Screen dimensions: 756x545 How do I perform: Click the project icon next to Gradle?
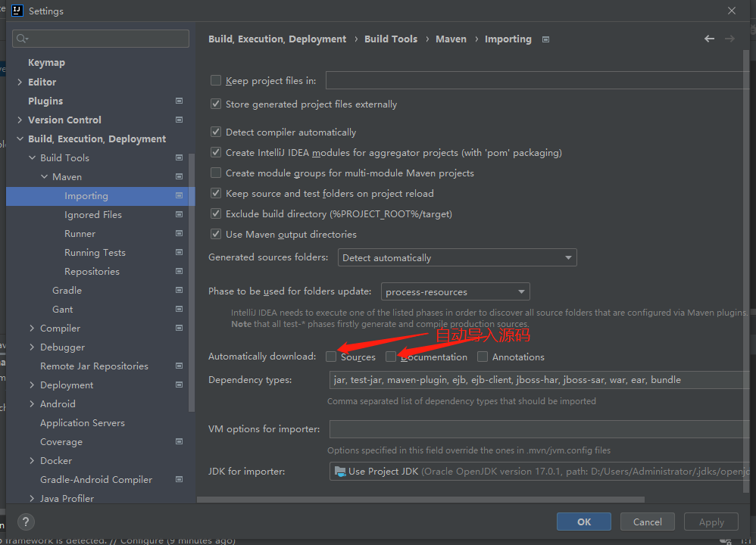(x=180, y=290)
